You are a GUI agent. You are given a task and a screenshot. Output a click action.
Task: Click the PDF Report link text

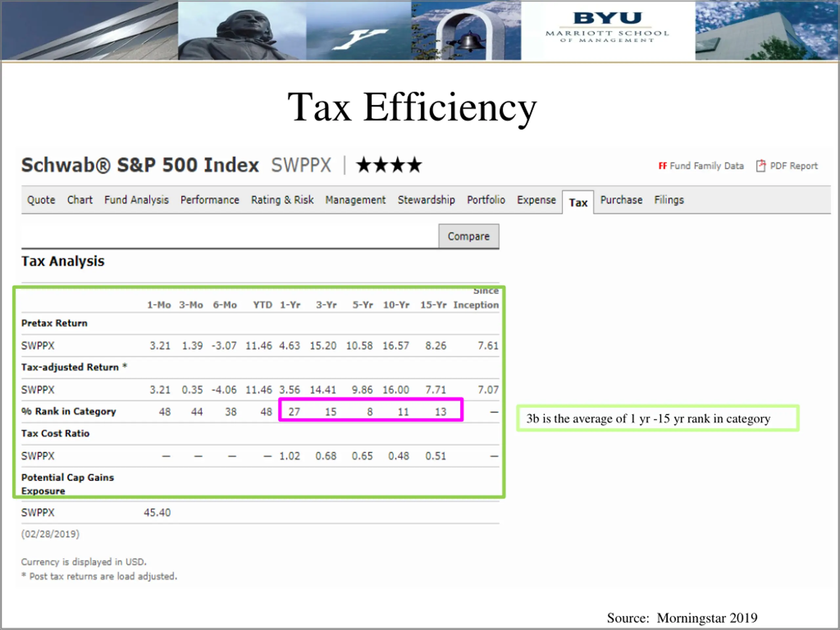[794, 166]
